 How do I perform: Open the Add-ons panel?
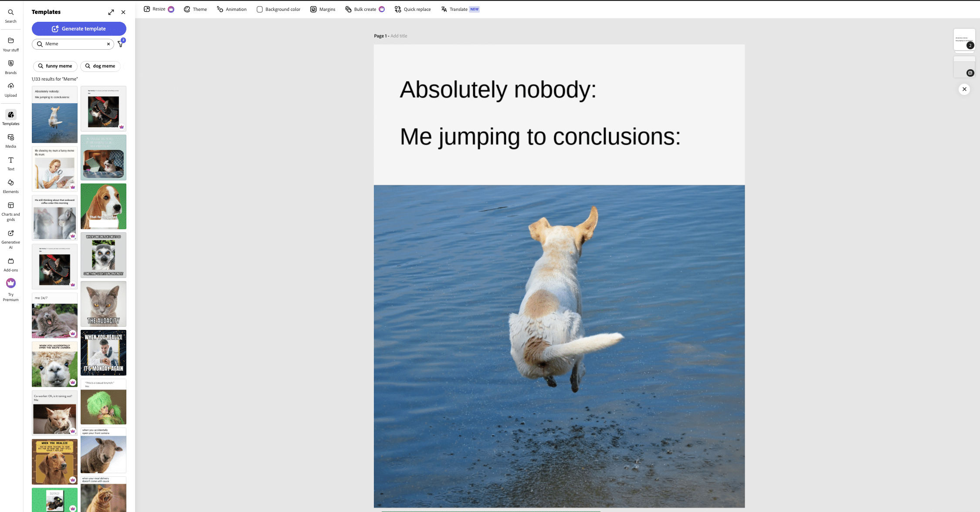pyautogui.click(x=10, y=264)
